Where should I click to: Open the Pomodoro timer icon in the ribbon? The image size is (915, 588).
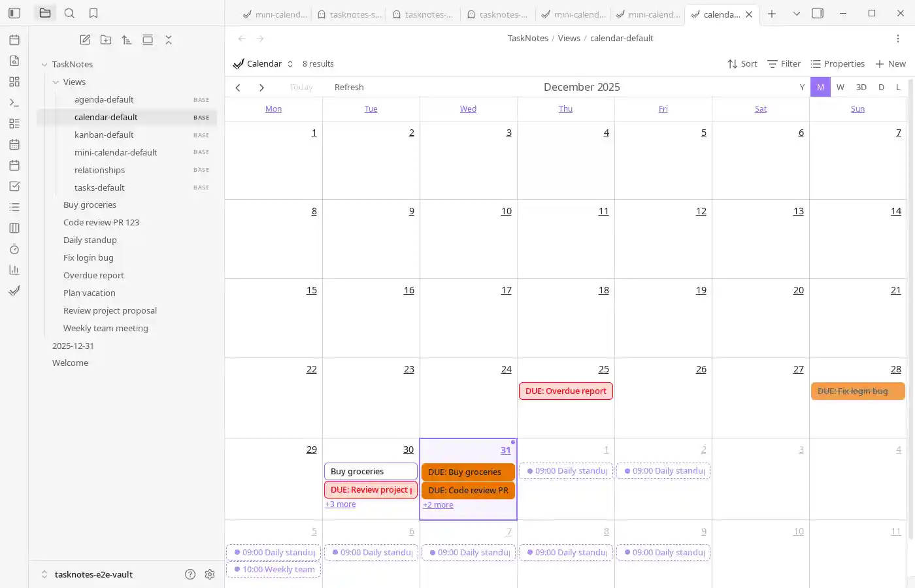(14, 249)
